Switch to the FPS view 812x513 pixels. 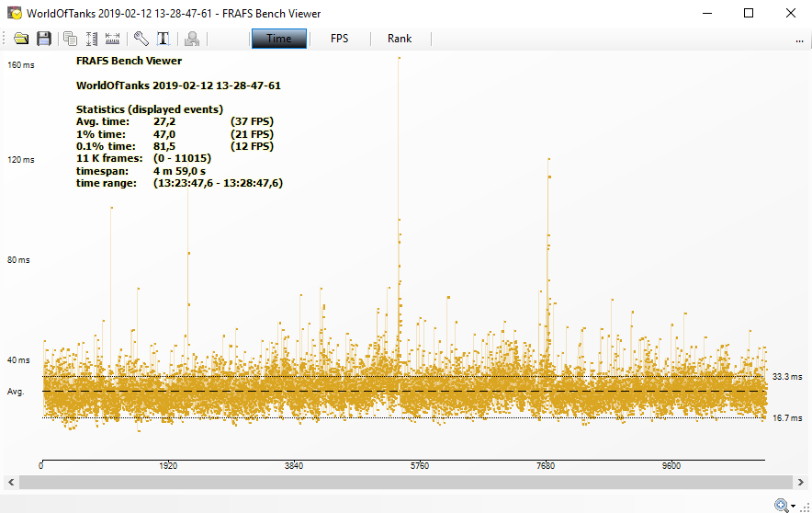click(x=339, y=39)
